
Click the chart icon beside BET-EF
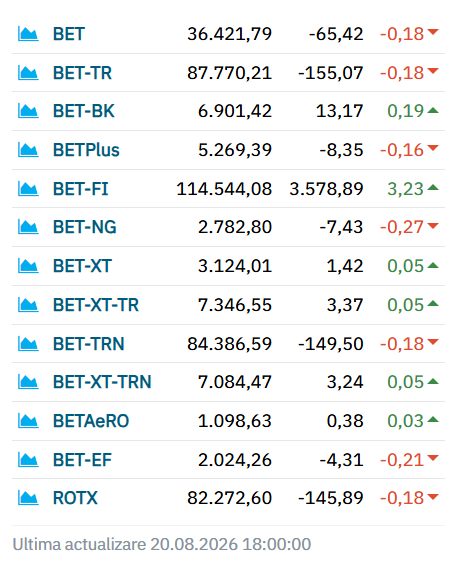[x=28, y=460]
